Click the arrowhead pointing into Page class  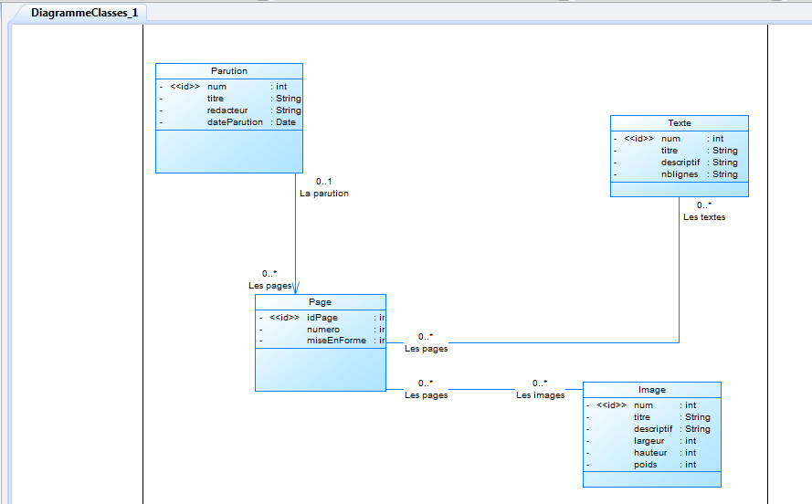[296, 288]
